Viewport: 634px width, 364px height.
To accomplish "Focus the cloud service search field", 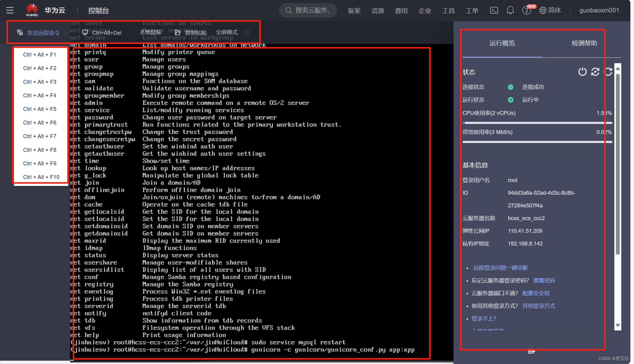I will 308,10.
